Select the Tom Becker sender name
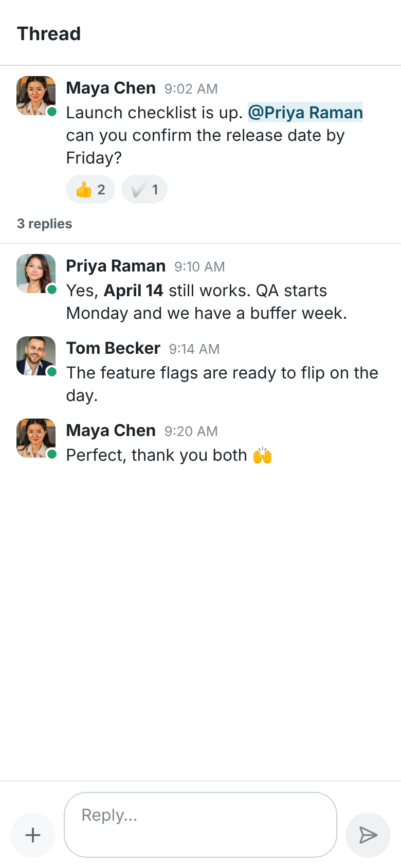Image resolution: width=401 pixels, height=868 pixels. click(113, 348)
